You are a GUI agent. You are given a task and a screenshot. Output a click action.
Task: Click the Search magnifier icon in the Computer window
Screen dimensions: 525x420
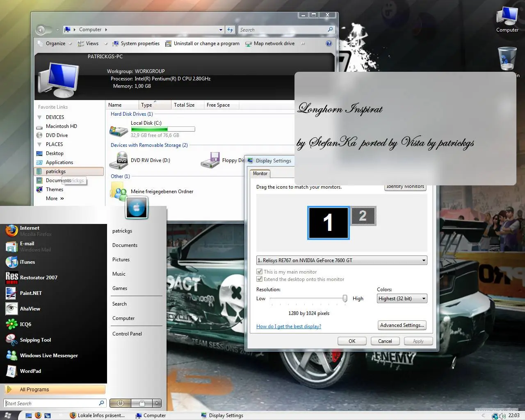click(330, 30)
